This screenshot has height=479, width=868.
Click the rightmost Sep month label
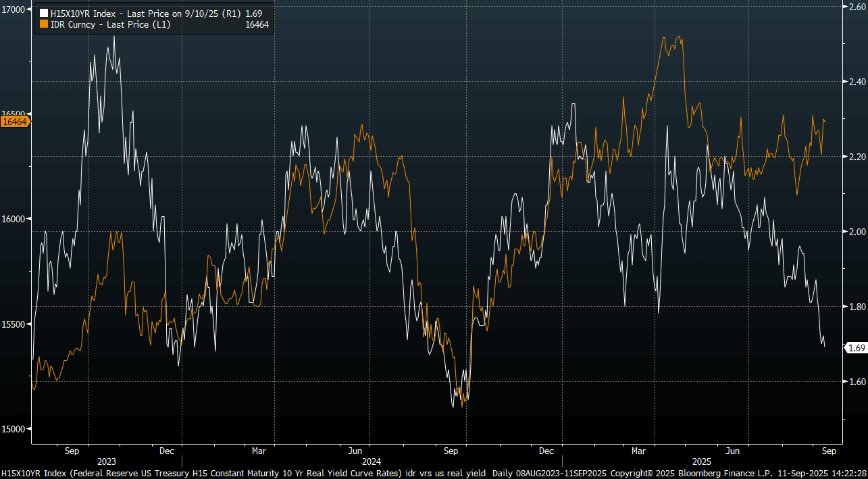coord(829,450)
